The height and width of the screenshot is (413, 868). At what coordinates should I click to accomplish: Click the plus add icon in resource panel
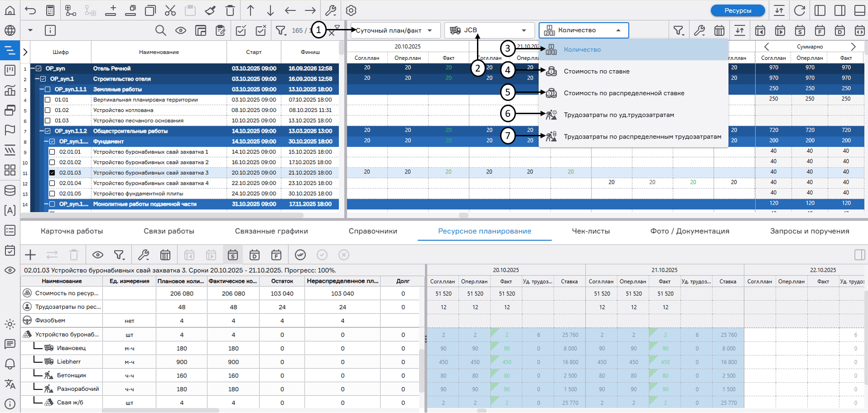(x=30, y=255)
